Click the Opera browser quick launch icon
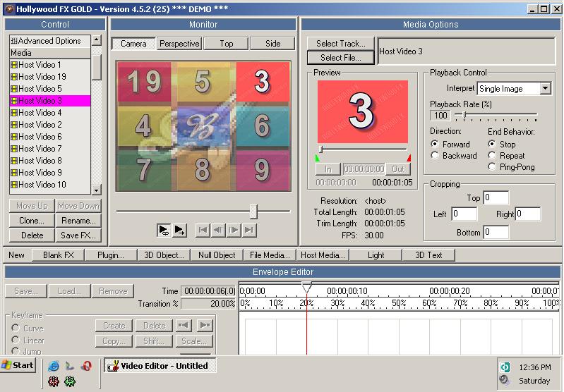 click(x=86, y=366)
